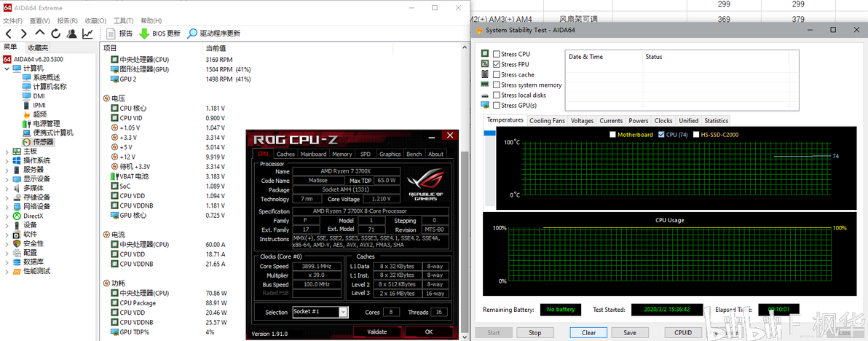868x341 pixels.
Task: Enable Stress CPU checkbox
Action: 496,54
